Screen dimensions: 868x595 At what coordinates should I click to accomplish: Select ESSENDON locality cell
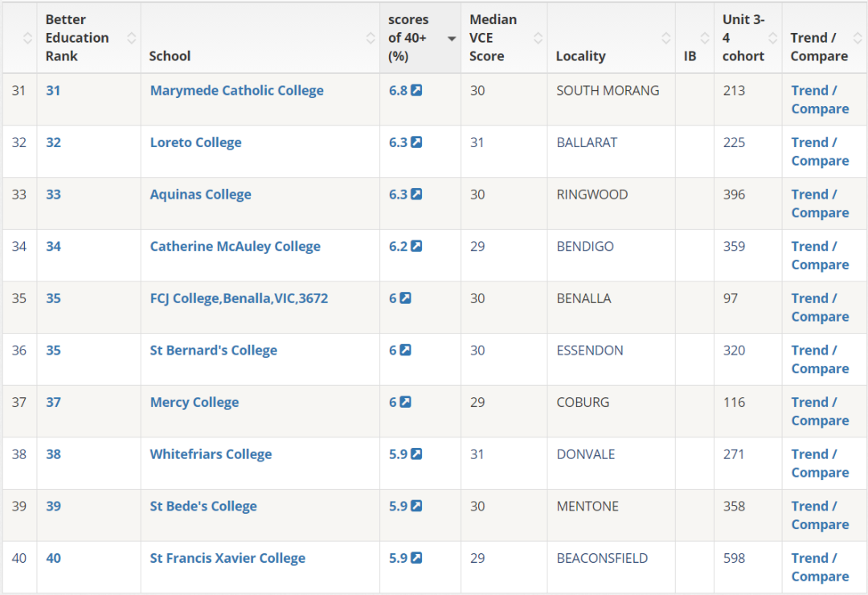(590, 350)
